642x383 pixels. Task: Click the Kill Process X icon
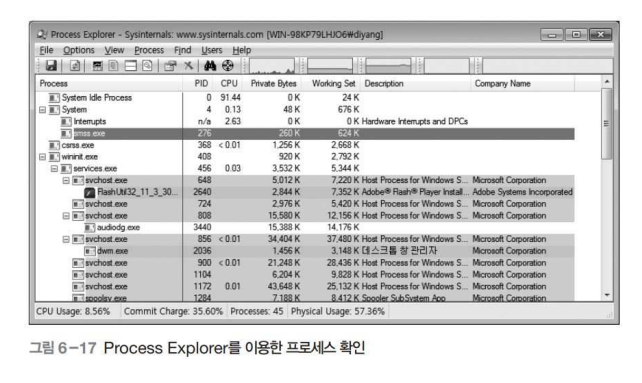(x=188, y=66)
